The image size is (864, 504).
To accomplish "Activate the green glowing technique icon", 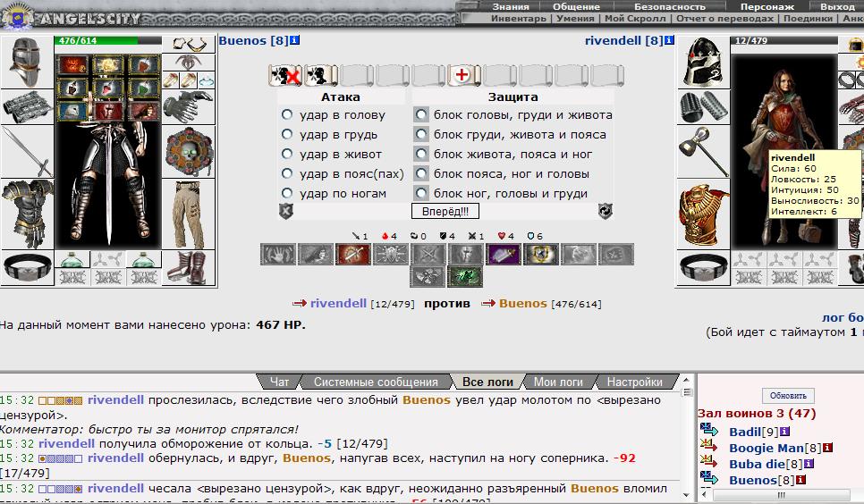I will (465, 276).
